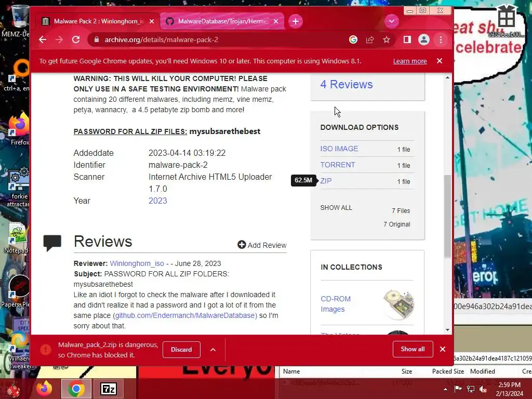Show hidden tray icons arrow
This screenshot has height=399, width=532.
pos(445,389)
